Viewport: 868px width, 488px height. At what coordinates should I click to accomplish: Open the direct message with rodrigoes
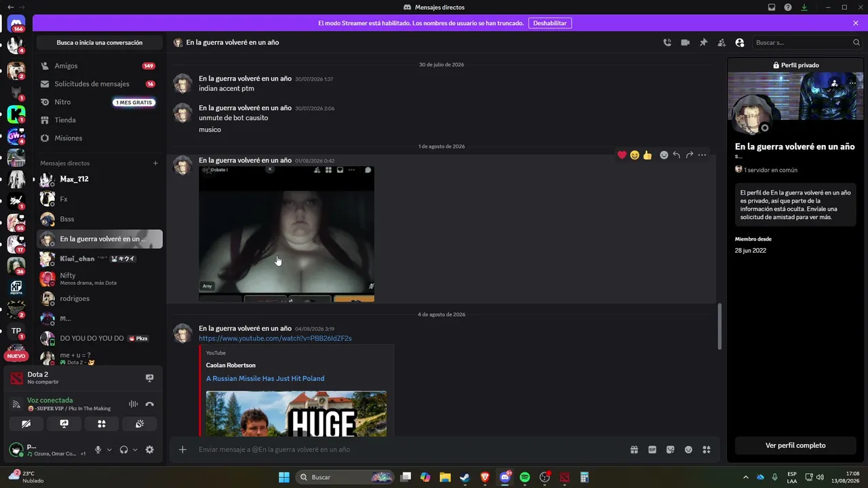[99, 298]
